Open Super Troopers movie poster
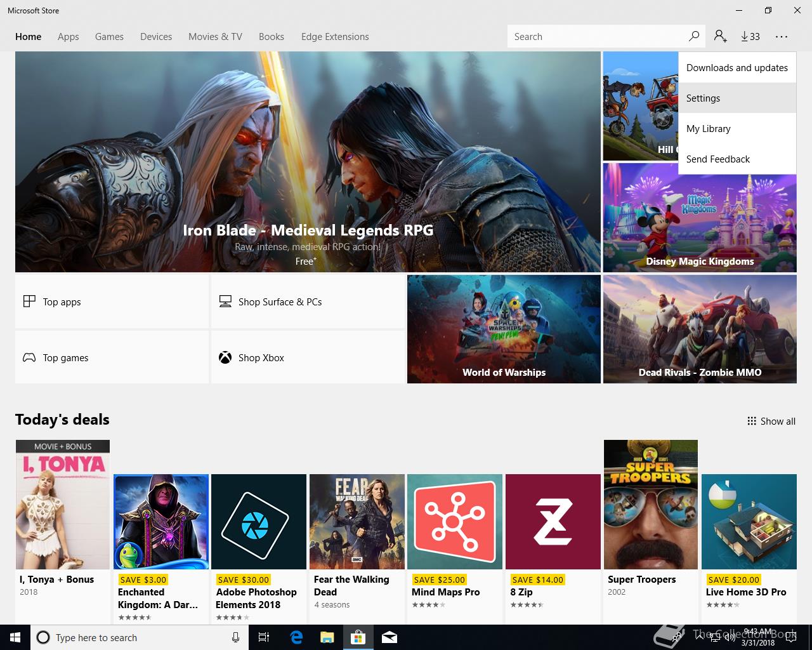Image resolution: width=812 pixels, height=650 pixels. coord(651,505)
